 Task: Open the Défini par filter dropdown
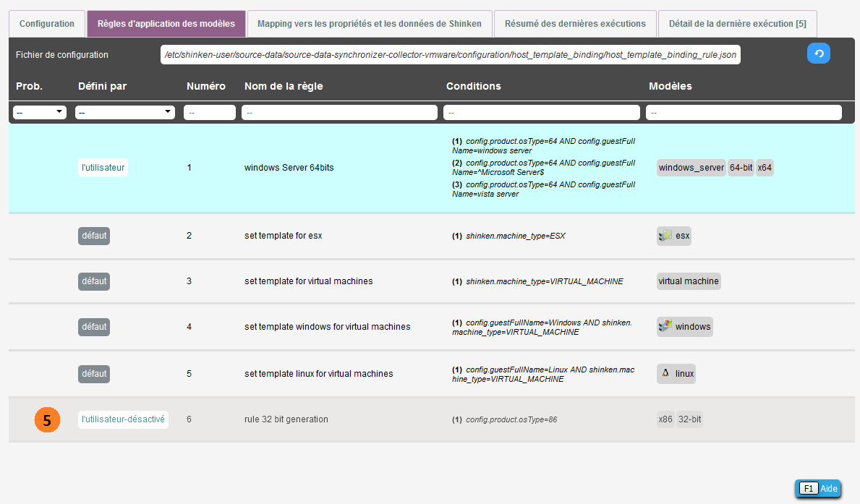click(x=125, y=113)
